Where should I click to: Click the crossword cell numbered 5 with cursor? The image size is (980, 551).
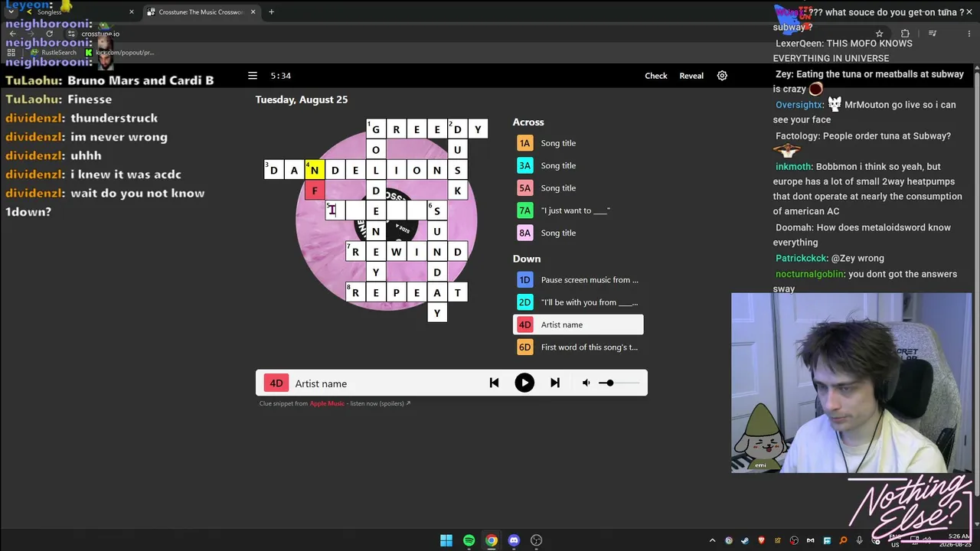tap(335, 210)
